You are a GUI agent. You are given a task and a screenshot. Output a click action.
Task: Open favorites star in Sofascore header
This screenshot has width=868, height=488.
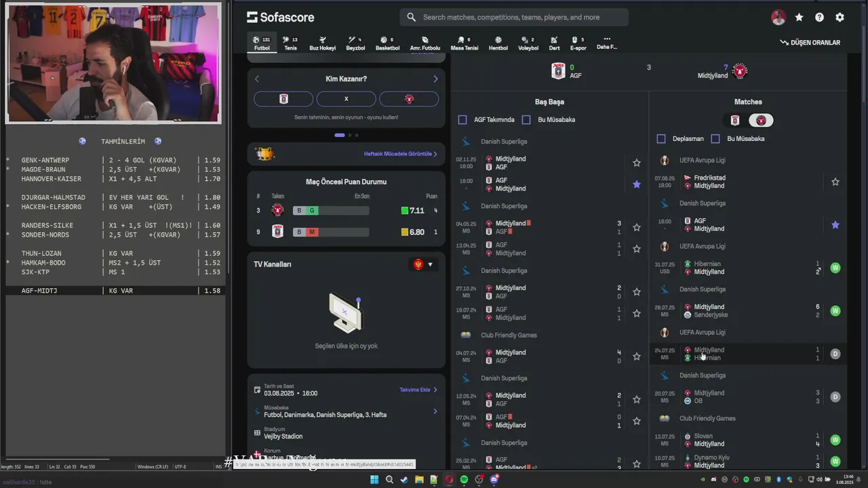pyautogui.click(x=799, y=18)
